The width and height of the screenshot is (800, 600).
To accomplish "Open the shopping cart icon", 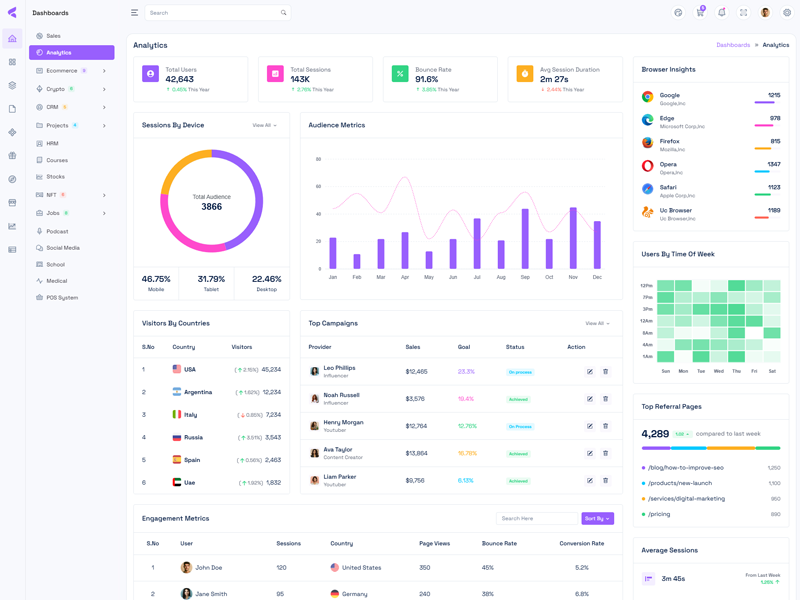I will (x=700, y=13).
